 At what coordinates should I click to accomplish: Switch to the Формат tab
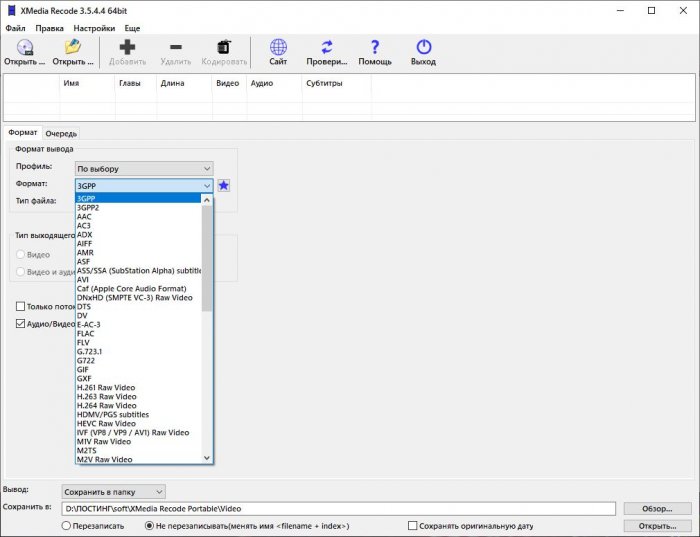pyautogui.click(x=23, y=133)
